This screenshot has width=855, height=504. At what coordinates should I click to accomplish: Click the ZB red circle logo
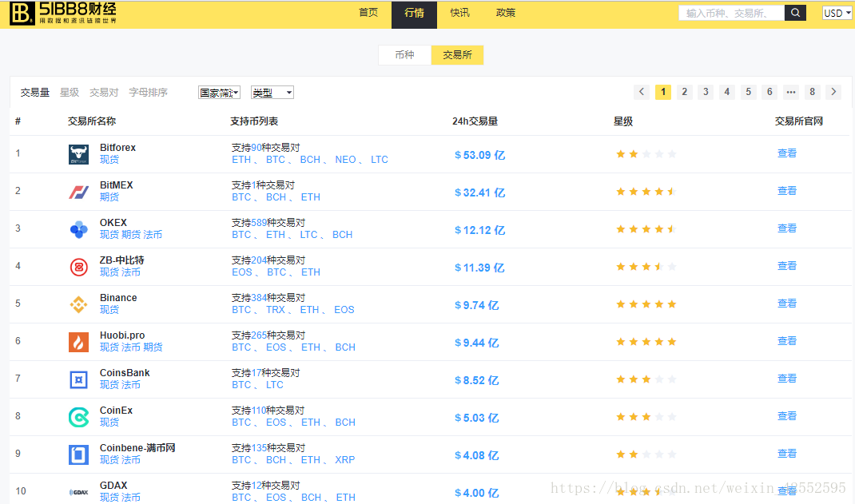coord(78,267)
